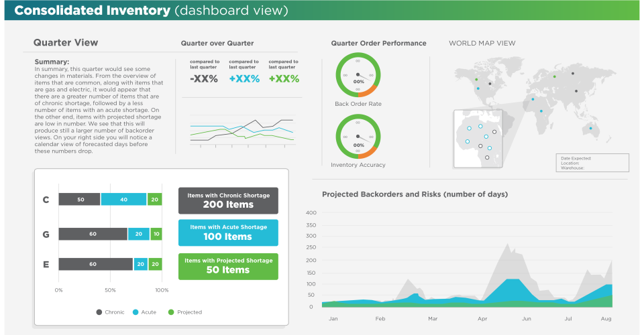
Task: Click the Back Order Rate gauge dial
Action: coord(358,75)
